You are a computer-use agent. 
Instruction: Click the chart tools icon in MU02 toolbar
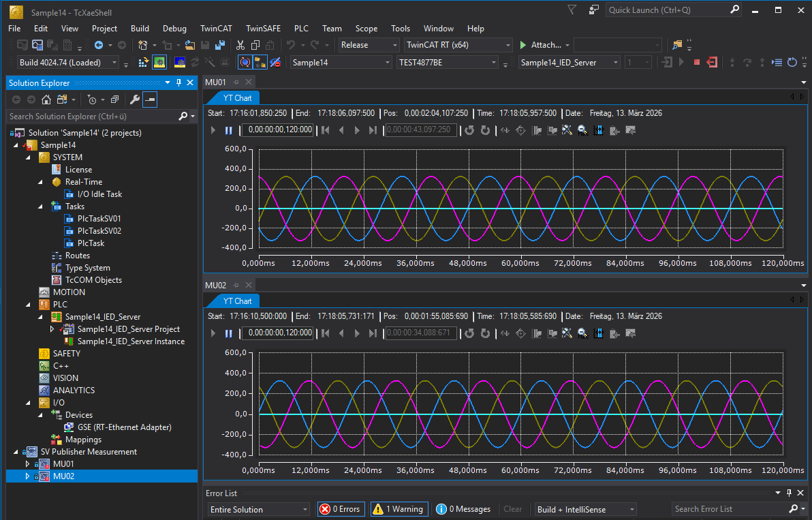pyautogui.click(x=567, y=333)
